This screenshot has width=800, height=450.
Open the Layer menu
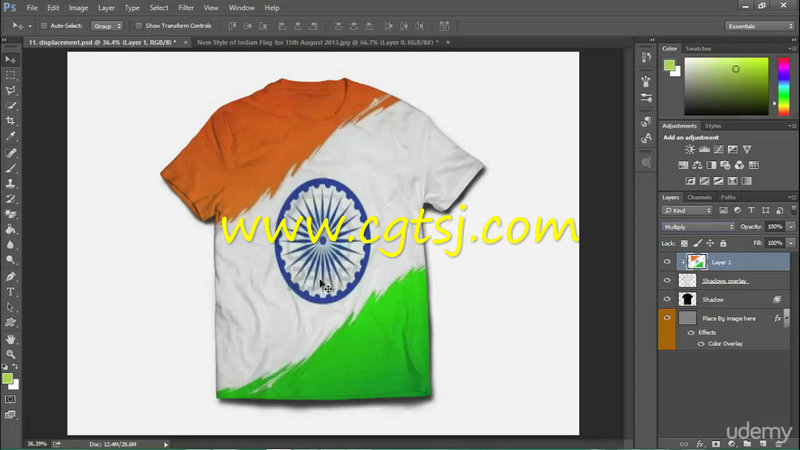point(106,8)
